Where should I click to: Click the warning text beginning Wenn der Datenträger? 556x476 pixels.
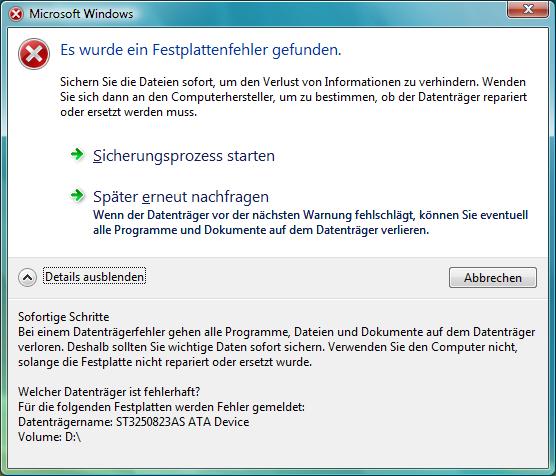310,222
